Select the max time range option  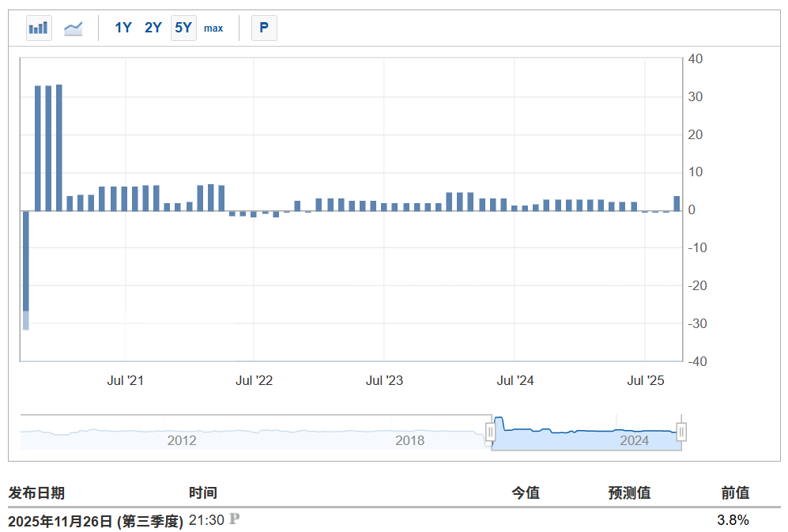pos(213,28)
